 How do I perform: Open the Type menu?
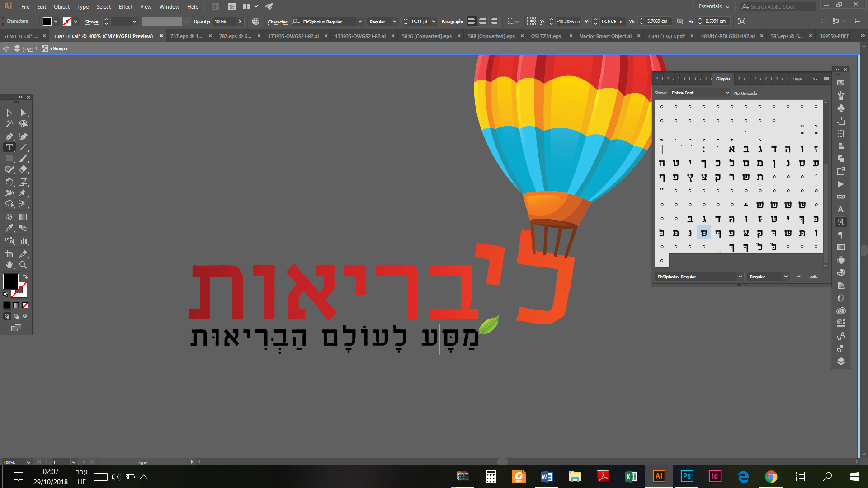pyautogui.click(x=83, y=6)
